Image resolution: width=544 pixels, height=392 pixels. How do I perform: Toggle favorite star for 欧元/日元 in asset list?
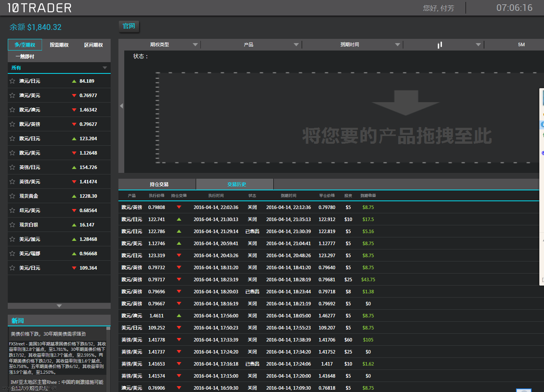[12, 139]
